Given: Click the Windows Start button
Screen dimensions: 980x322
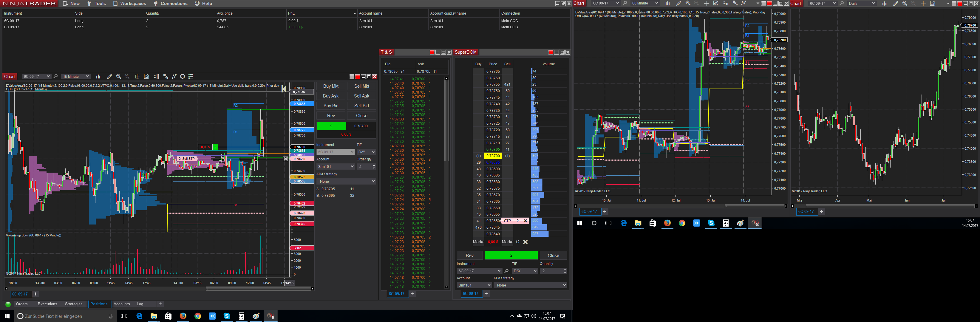Looking at the screenshot, I should coord(7,316).
